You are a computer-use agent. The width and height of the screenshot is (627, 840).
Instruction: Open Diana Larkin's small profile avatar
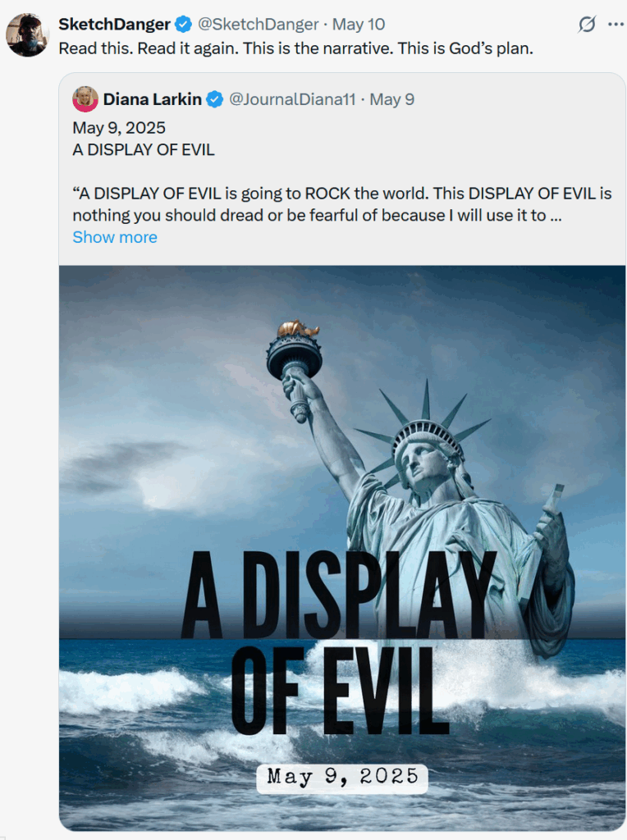pos(85,99)
